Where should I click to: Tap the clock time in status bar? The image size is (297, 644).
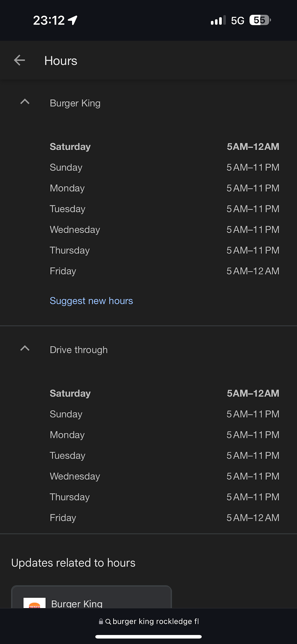tap(49, 20)
